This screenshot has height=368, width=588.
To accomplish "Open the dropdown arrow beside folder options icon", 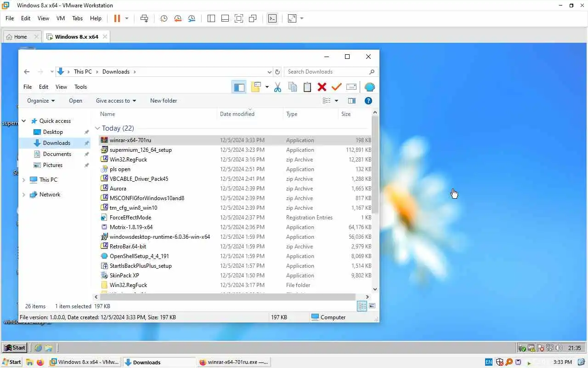I will tap(267, 87).
